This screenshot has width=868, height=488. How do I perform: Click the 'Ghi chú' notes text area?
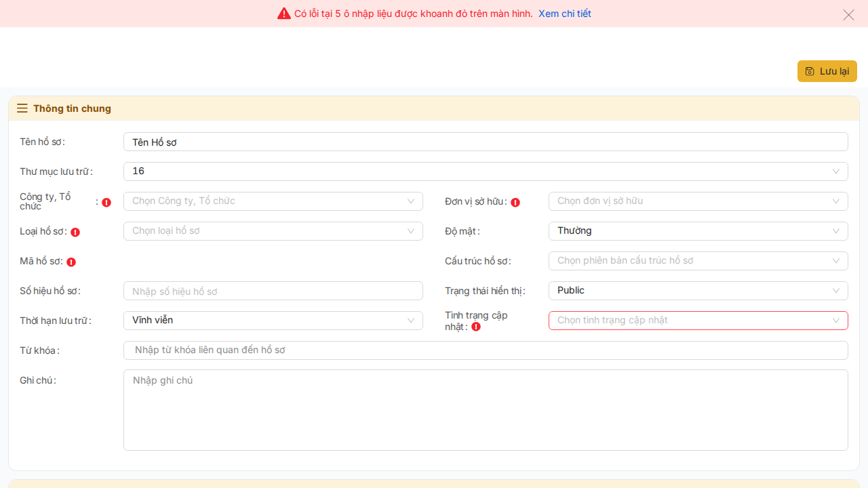pyautogui.click(x=485, y=410)
